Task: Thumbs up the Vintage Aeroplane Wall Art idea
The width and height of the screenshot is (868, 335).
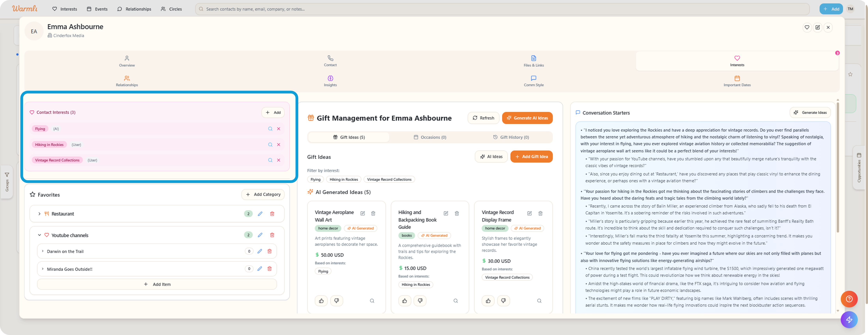Action: pos(321,301)
